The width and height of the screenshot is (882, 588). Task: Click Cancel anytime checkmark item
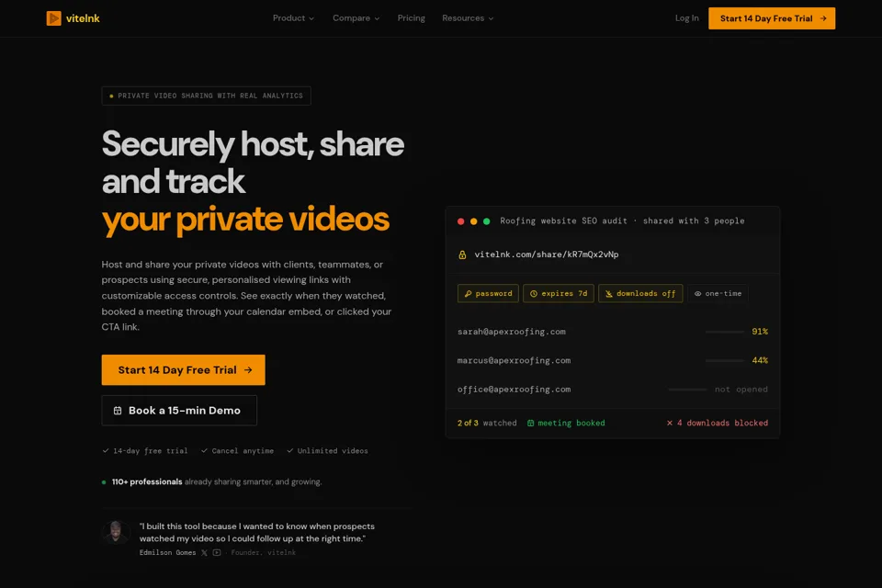[x=237, y=451]
